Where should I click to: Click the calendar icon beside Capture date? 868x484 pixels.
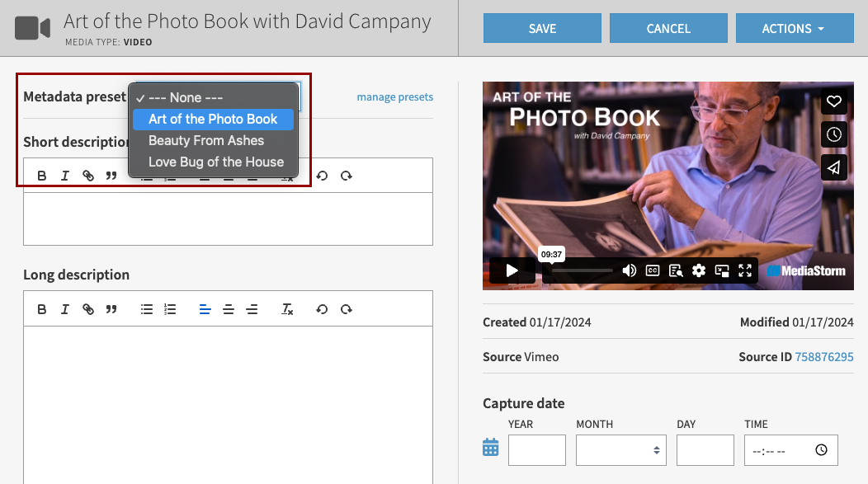pyautogui.click(x=491, y=448)
